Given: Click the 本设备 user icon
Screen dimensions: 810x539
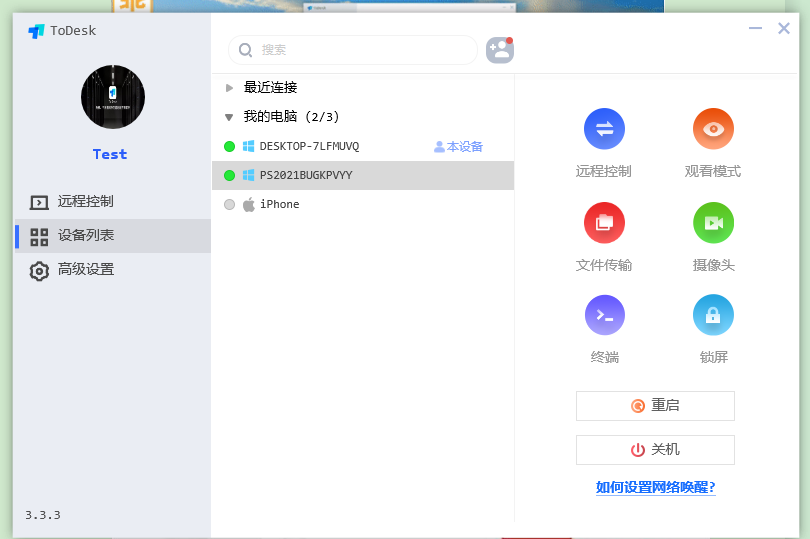Looking at the screenshot, I should 439,147.
